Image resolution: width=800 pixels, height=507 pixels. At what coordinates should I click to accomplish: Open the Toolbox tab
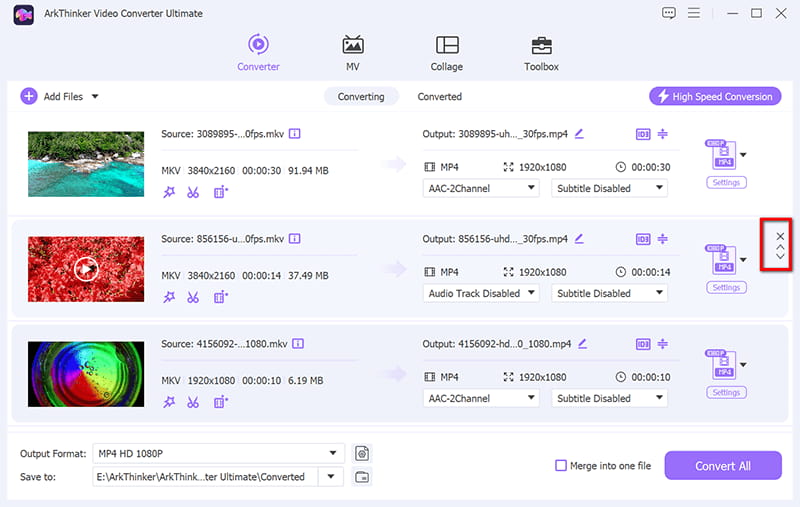(x=541, y=53)
